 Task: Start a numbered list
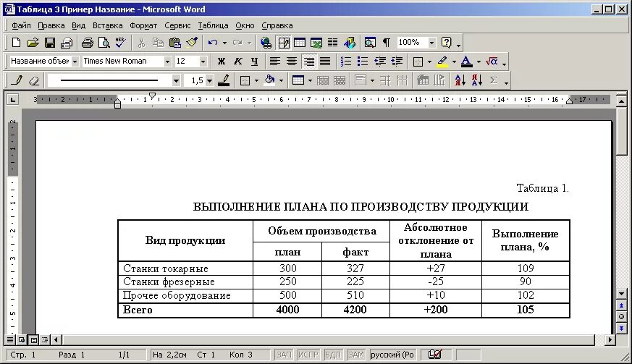click(346, 62)
